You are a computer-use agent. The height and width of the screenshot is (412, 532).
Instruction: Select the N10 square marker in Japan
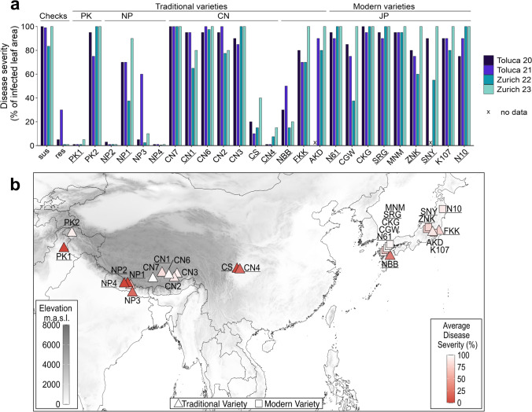443,209
